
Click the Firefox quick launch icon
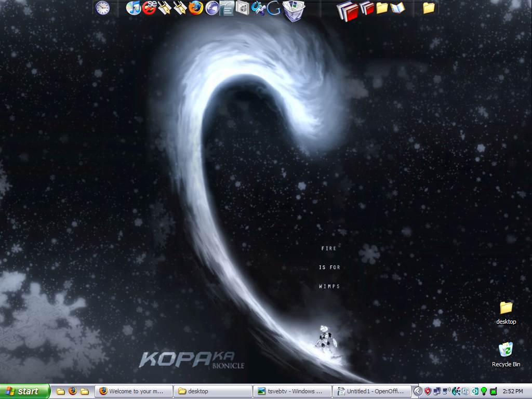pyautogui.click(x=73, y=391)
